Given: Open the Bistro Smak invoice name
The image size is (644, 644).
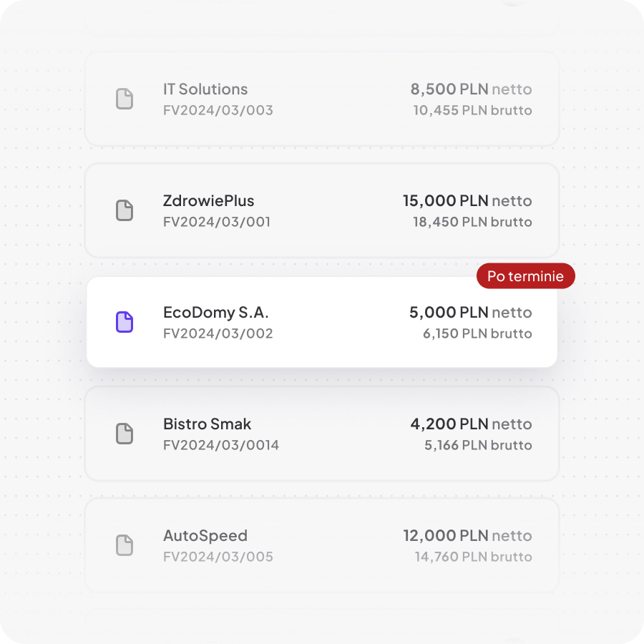Looking at the screenshot, I should coord(208,424).
